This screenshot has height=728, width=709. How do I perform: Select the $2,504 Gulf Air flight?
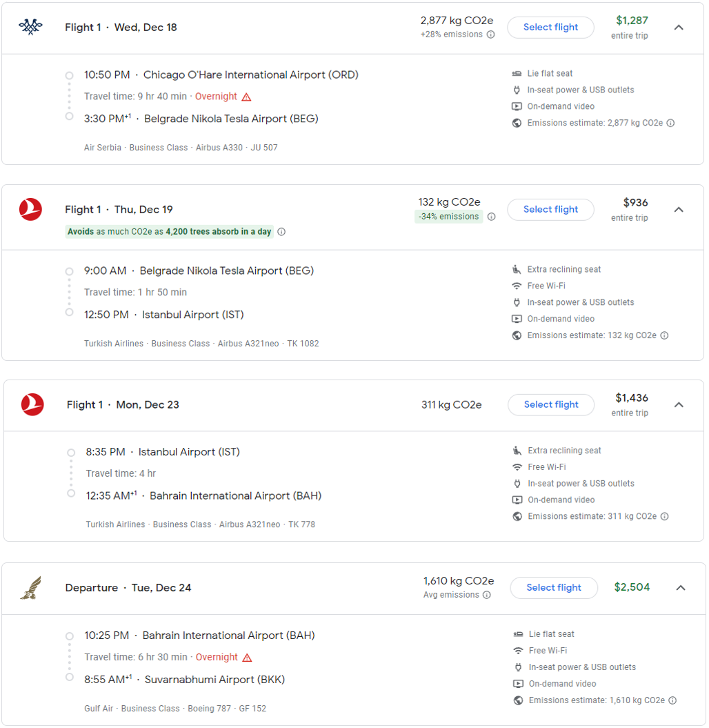[x=554, y=588]
